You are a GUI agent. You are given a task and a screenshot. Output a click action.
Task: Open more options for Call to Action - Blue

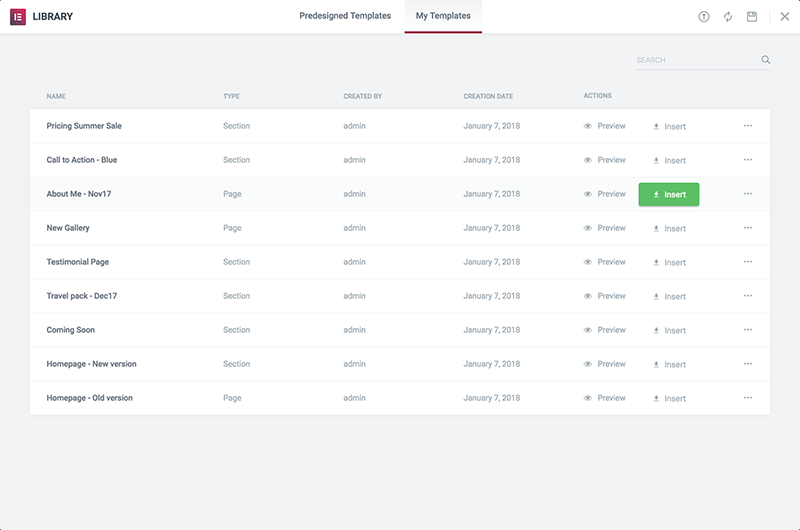click(x=748, y=160)
